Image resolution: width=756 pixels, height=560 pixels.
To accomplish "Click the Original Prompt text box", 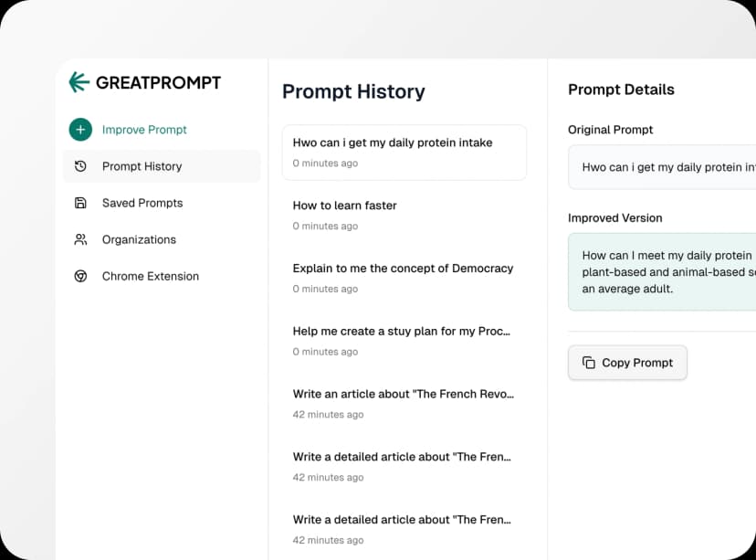I will click(x=662, y=167).
